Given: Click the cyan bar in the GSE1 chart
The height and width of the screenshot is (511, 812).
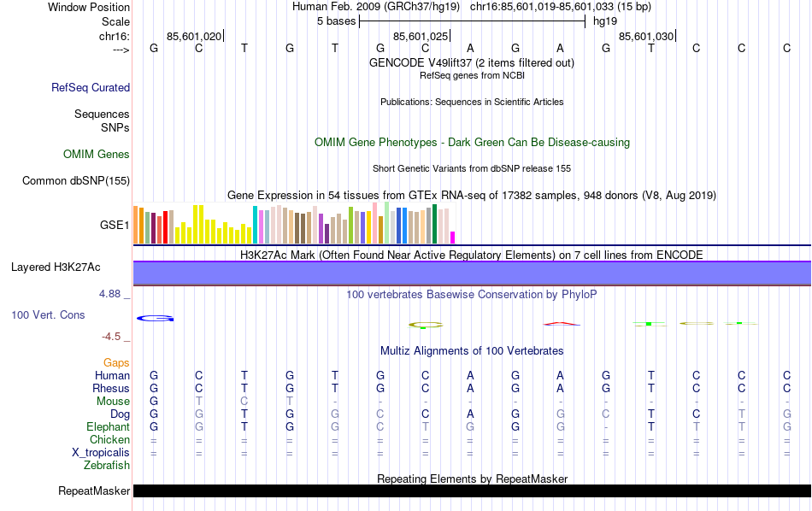Looking at the screenshot, I should pyautogui.click(x=255, y=225).
